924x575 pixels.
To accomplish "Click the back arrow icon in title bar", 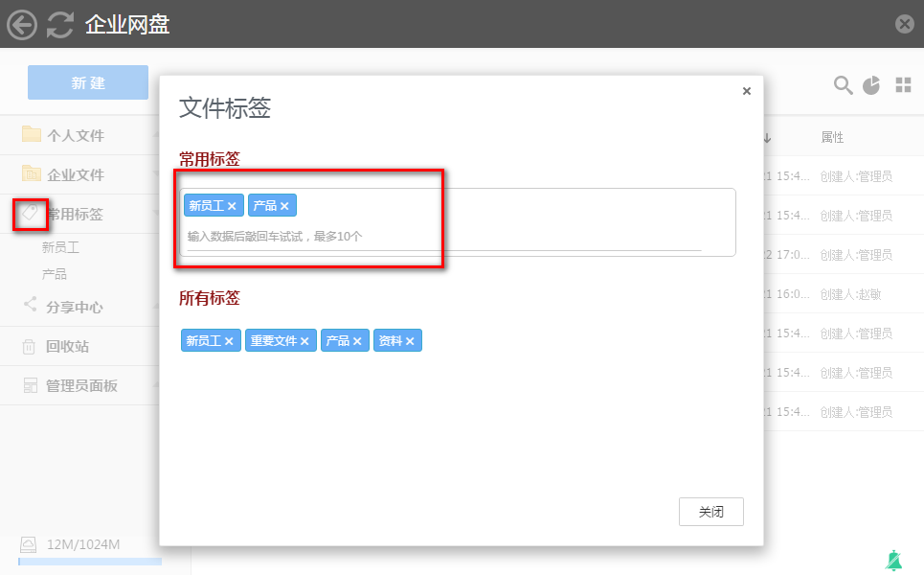I will pos(22,24).
